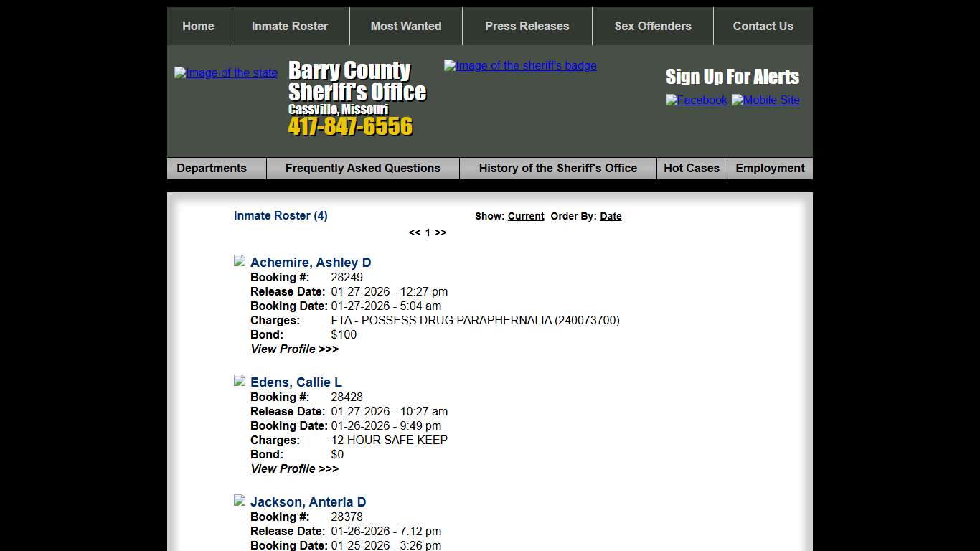Screen dimensions: 980x551
Task: Select the Hot Cases menu item
Action: coord(691,168)
